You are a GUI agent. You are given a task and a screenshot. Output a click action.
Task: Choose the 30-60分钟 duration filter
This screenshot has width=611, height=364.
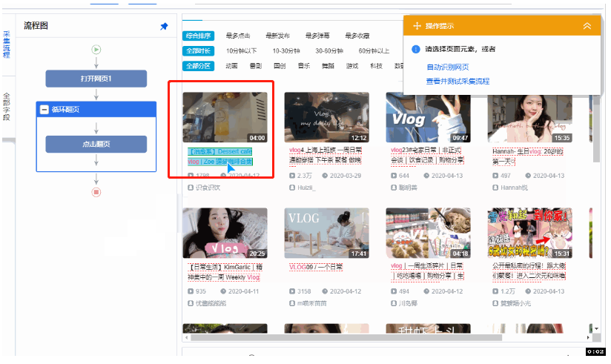[329, 51]
